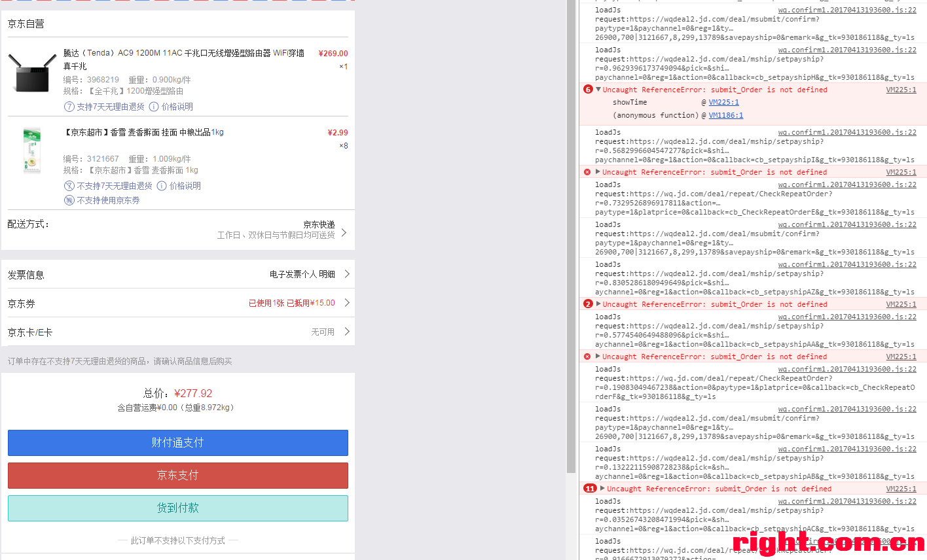Select the noodles price ¥2.99

tap(338, 133)
